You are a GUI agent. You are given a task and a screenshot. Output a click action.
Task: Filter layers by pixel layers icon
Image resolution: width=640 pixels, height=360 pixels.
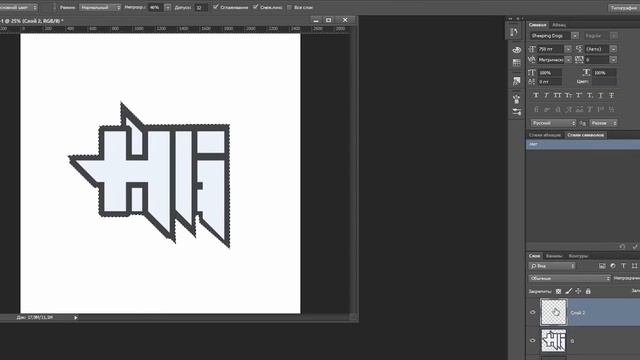(602, 266)
